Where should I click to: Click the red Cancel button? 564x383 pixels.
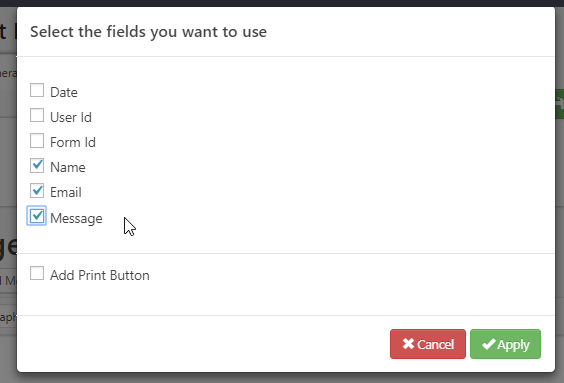(x=428, y=344)
